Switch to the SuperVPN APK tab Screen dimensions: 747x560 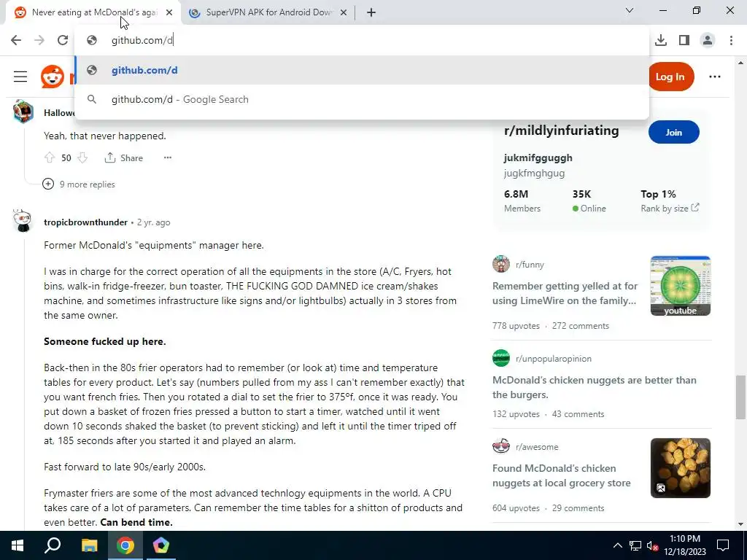[269, 12]
